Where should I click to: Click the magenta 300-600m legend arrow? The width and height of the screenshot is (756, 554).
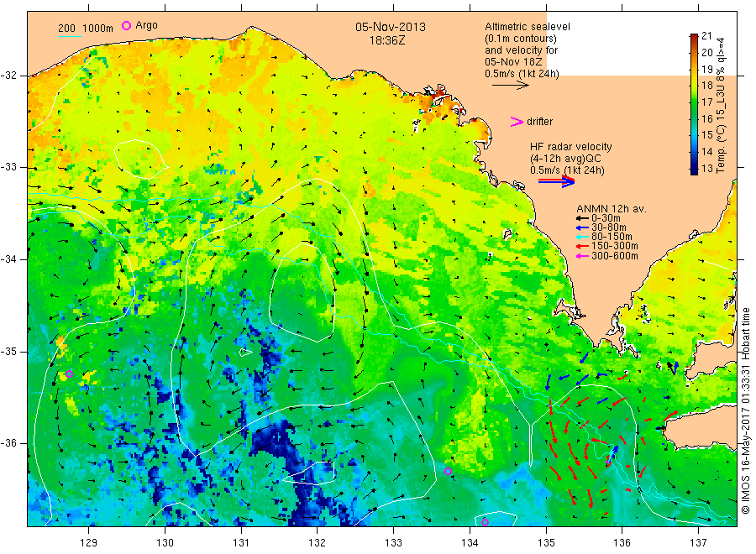582,256
